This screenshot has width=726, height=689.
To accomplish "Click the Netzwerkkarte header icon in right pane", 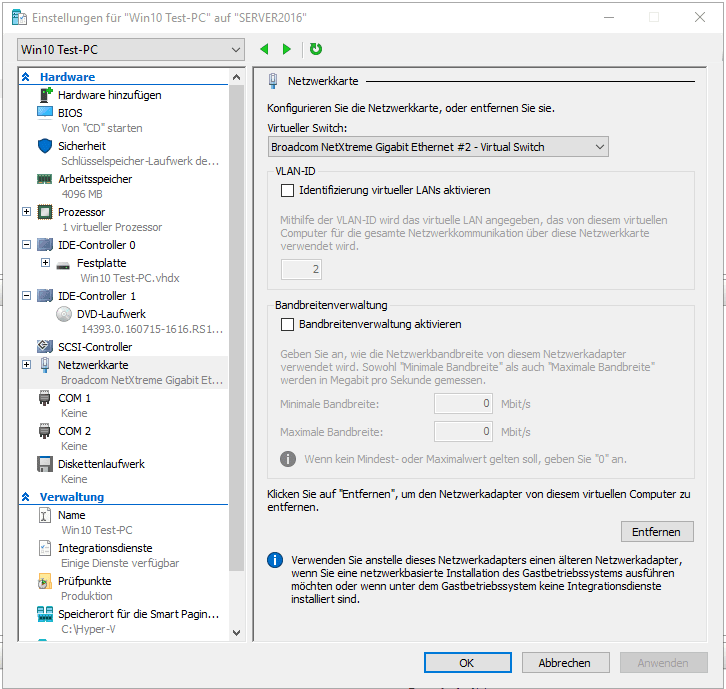I will (x=273, y=81).
